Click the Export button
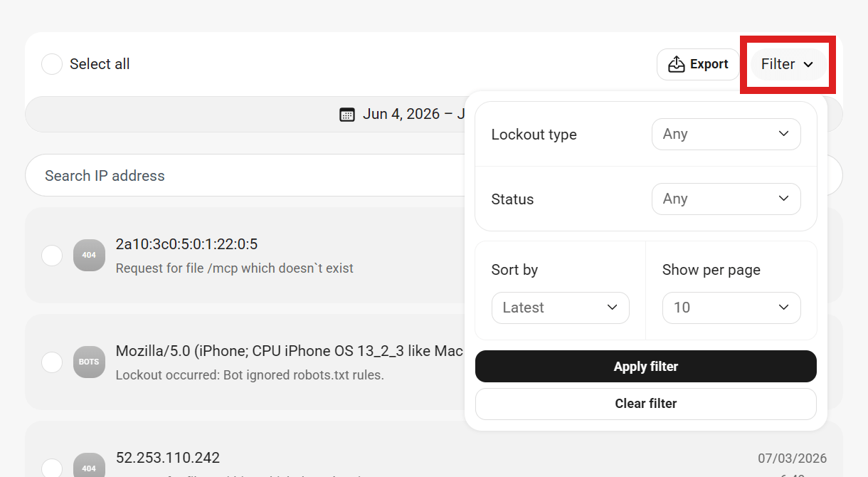Screen dimensions: 868x477 (699, 64)
